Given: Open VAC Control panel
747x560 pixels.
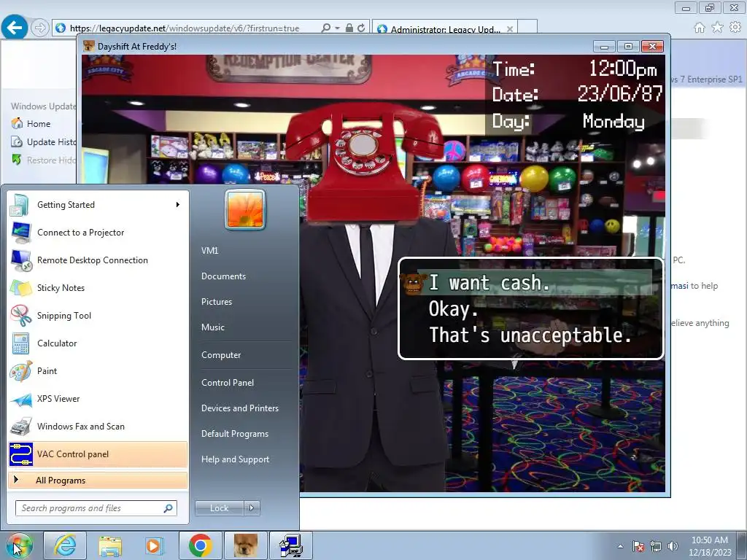Looking at the screenshot, I should pos(98,454).
